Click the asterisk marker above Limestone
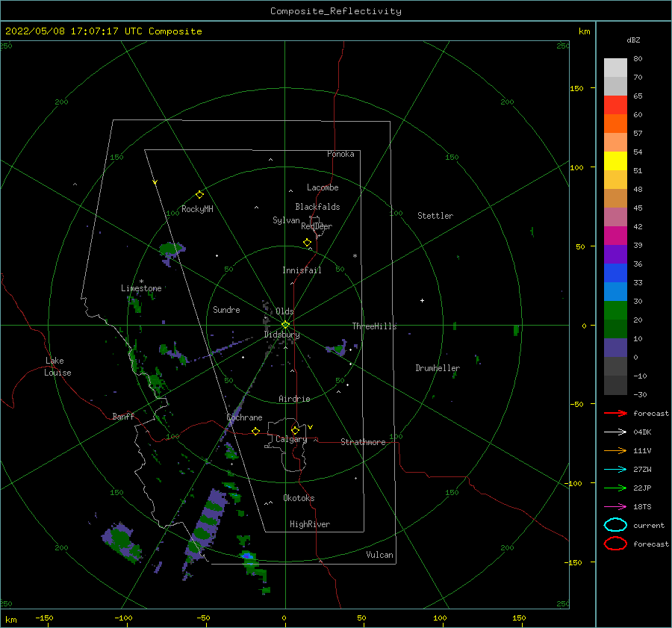The image size is (672, 628). point(141,282)
